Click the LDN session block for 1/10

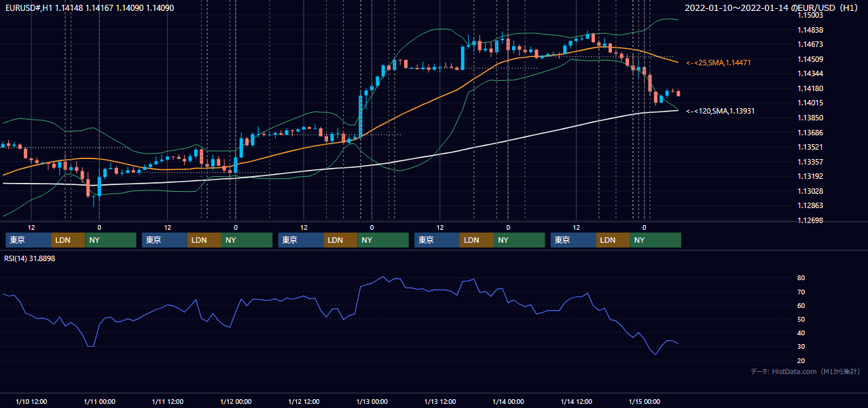(x=68, y=240)
